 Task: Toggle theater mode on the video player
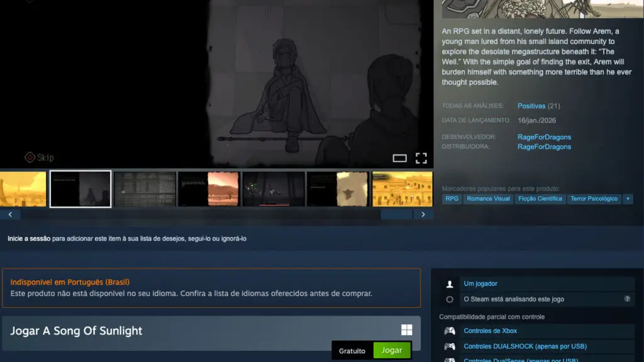[400, 158]
